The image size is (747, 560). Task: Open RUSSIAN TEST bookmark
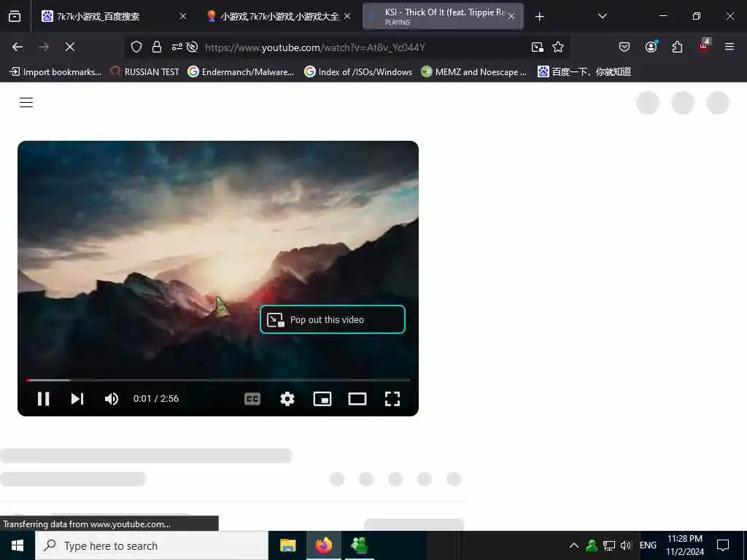[145, 72]
